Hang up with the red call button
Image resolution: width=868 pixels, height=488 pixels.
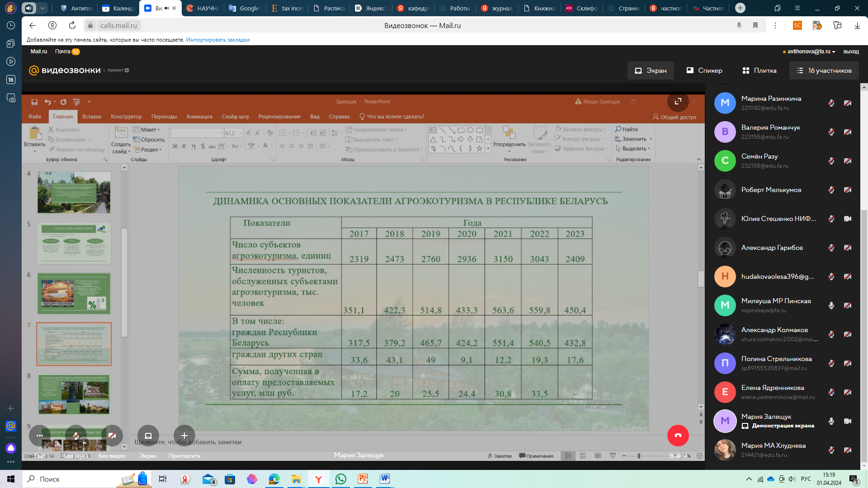click(x=678, y=436)
